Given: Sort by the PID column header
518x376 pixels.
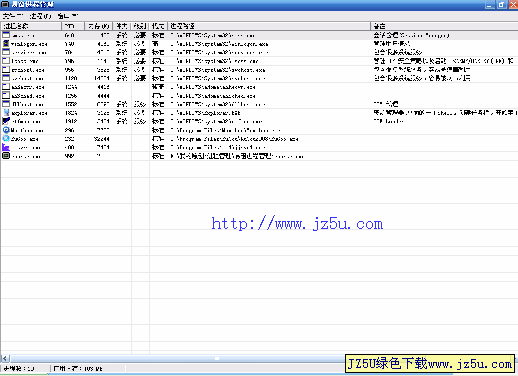Looking at the screenshot, I should pos(73,26).
